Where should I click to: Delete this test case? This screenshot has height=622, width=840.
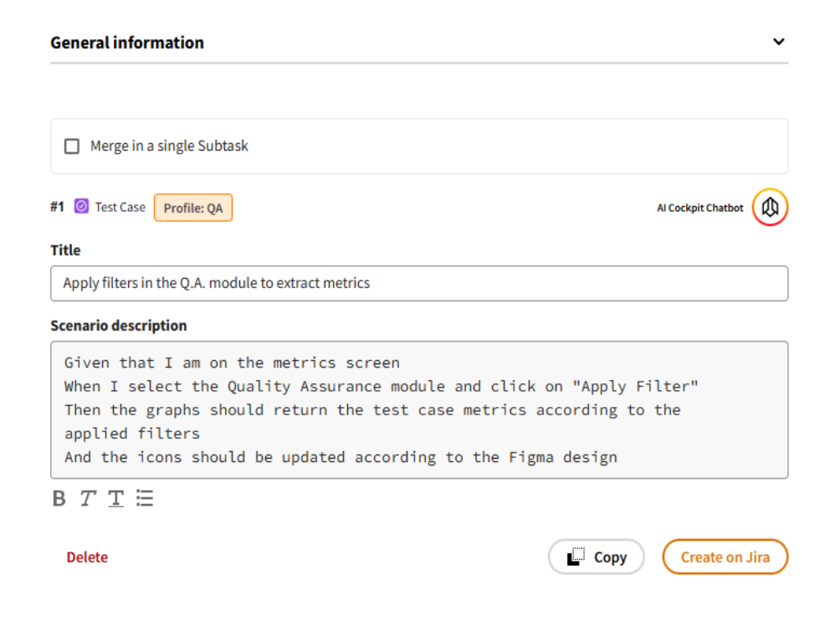click(87, 558)
